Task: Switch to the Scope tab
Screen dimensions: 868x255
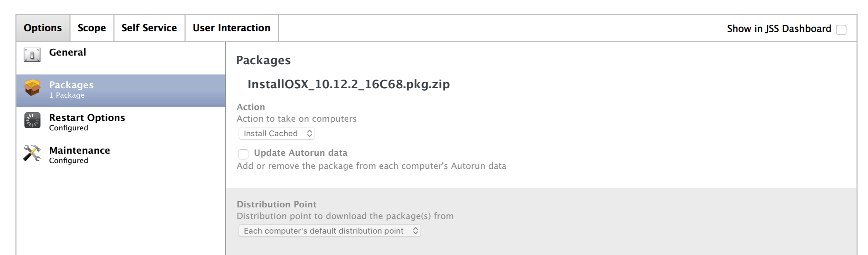Action: (92, 28)
